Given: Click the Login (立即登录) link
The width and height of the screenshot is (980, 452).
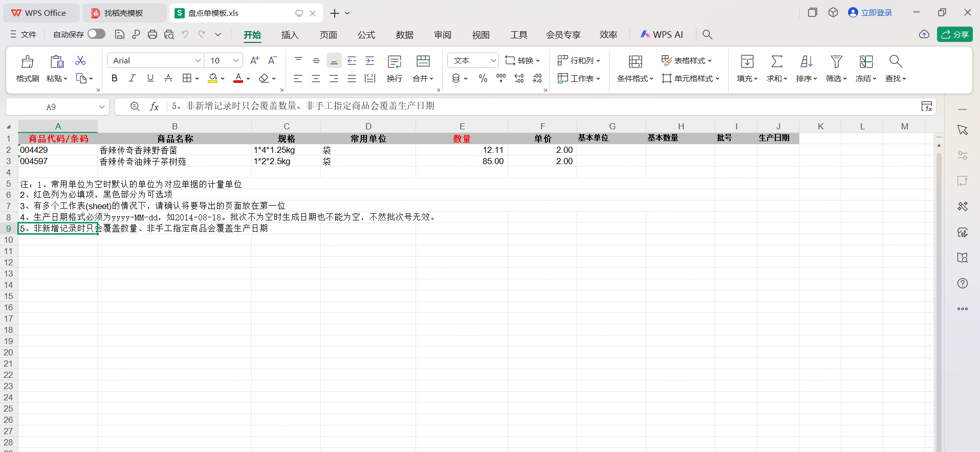Looking at the screenshot, I should pyautogui.click(x=870, y=13).
